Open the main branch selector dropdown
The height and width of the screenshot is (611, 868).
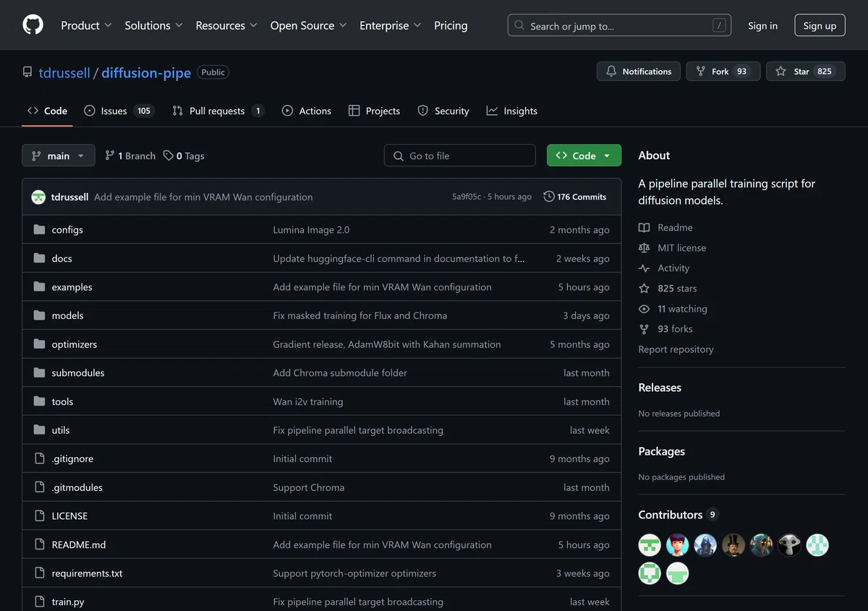[58, 155]
